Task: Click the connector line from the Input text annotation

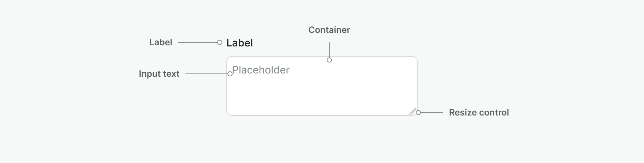Action: point(206,74)
